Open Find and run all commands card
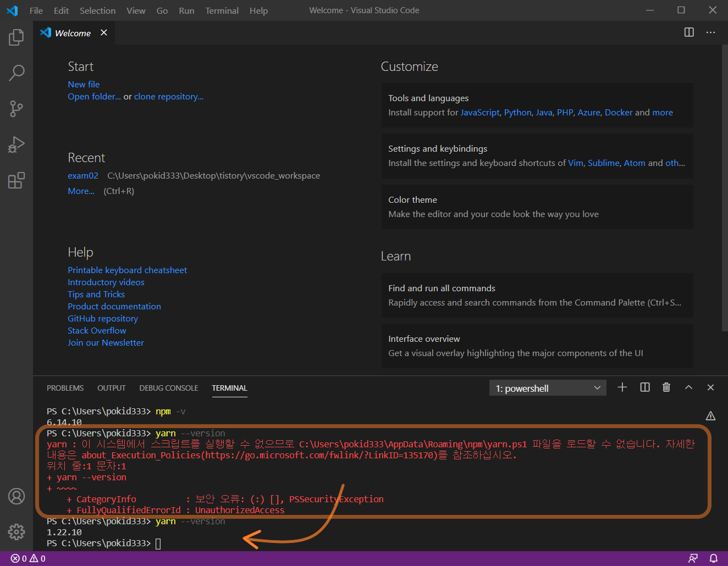The image size is (728, 566). click(x=537, y=295)
